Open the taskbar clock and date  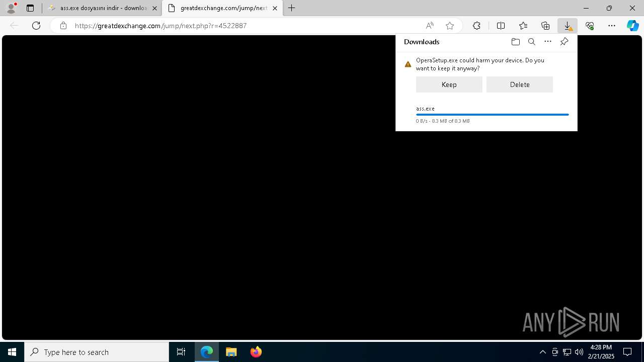(601, 352)
